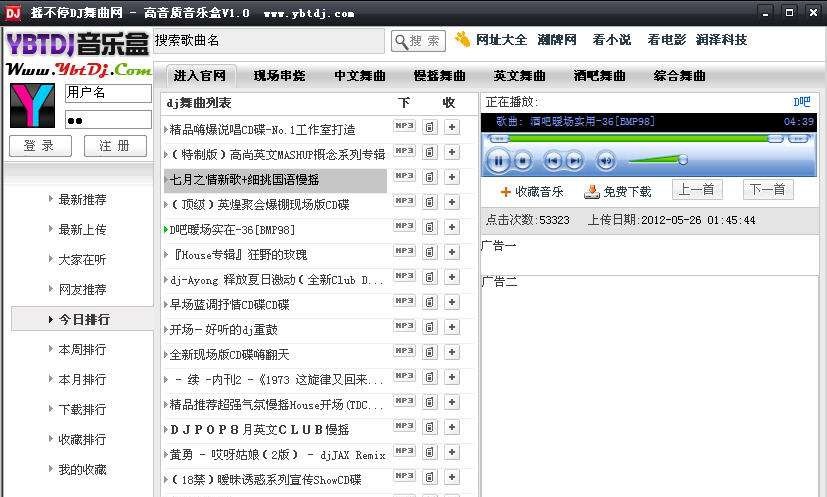Adjust the volume slider knob

point(683,159)
